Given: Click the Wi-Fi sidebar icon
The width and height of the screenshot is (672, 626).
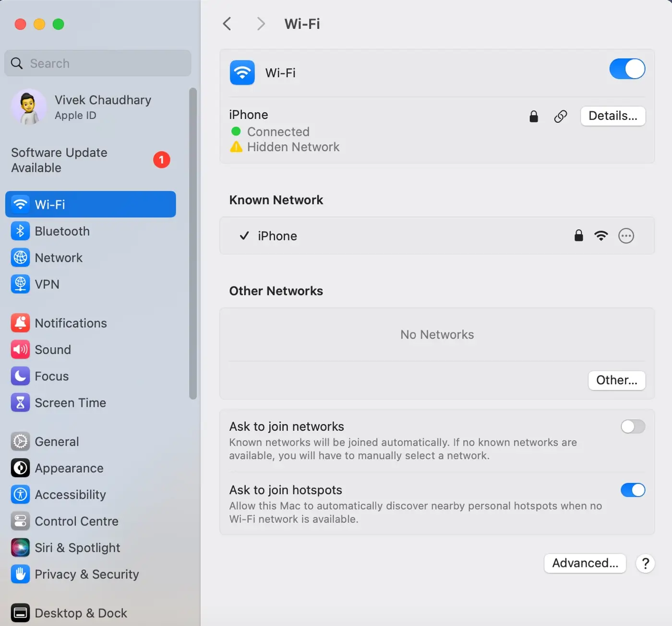Looking at the screenshot, I should (20, 204).
